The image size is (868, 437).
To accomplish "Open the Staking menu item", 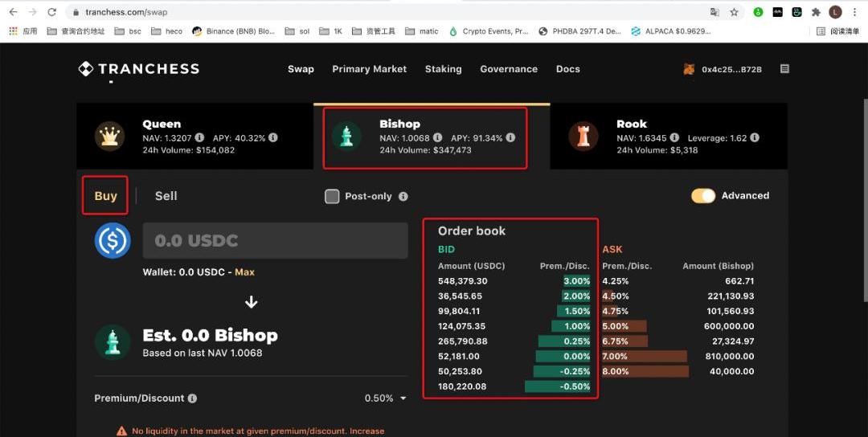I will tap(443, 69).
